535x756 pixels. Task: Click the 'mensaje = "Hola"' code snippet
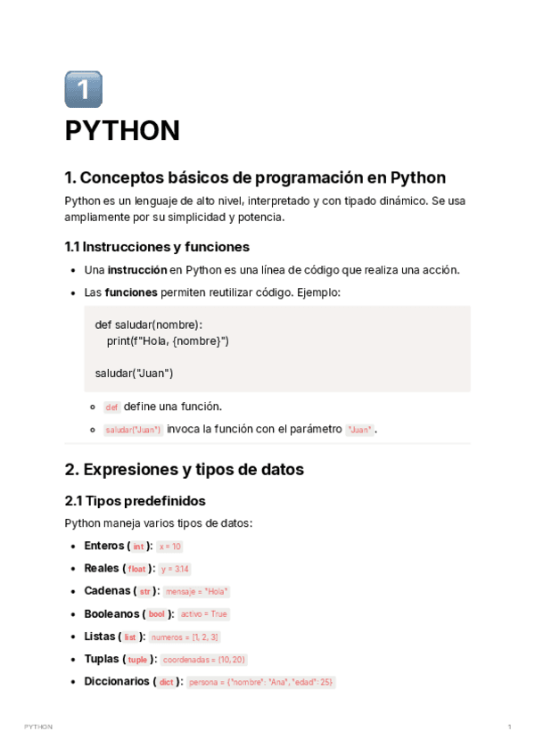(x=196, y=591)
